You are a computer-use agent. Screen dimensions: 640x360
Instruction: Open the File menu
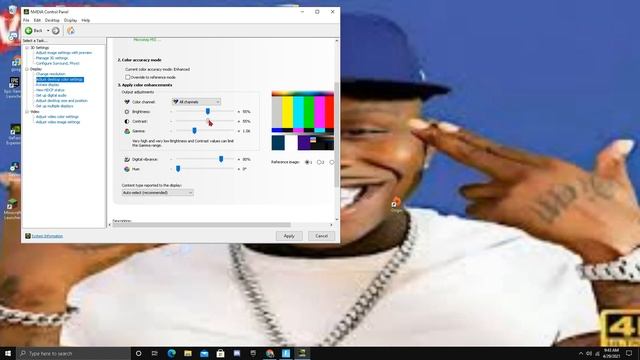pos(26,20)
